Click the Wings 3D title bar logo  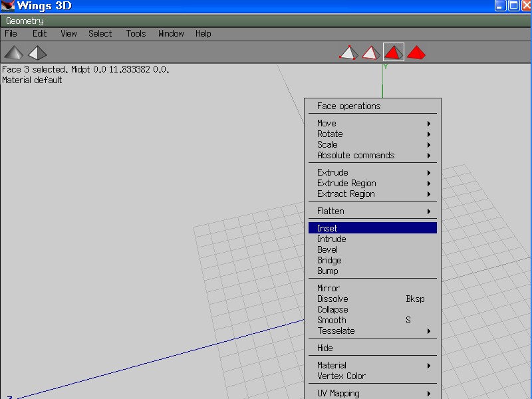pos(7,6)
